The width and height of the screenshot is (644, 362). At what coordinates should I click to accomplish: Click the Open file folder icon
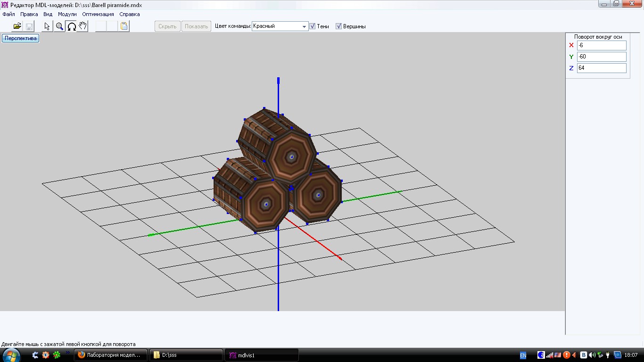point(17,26)
